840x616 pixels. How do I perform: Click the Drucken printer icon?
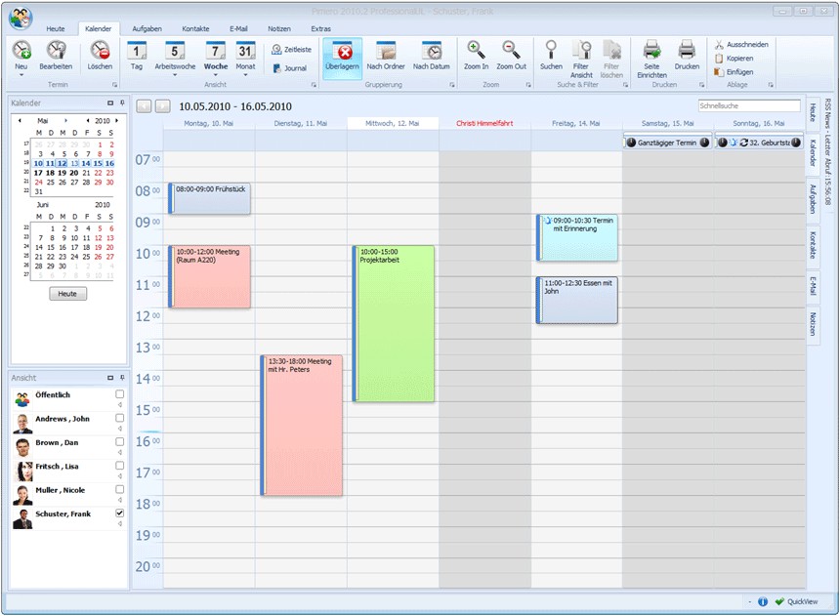coord(687,51)
